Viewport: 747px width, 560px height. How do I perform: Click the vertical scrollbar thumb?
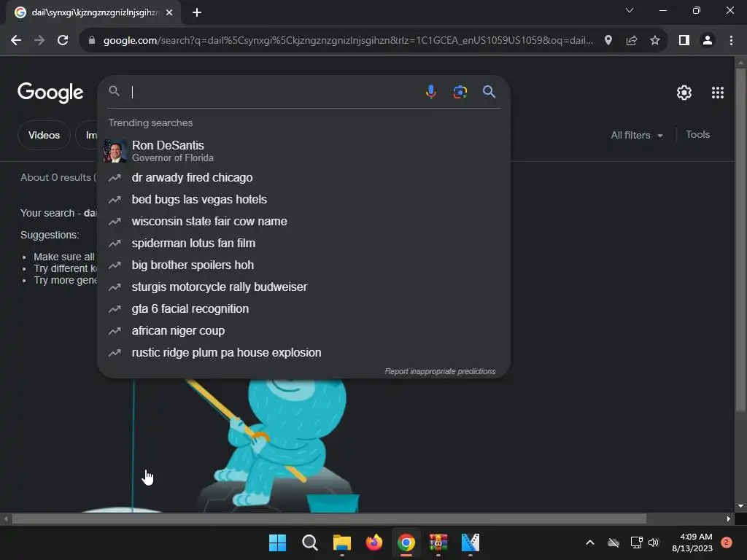740,241
